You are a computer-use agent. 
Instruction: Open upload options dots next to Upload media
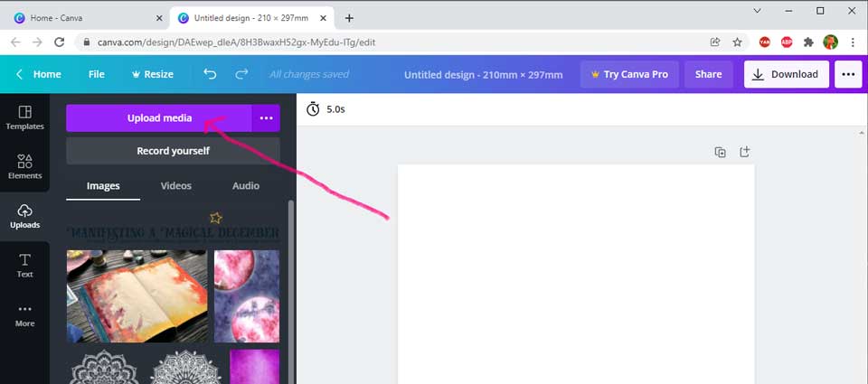point(266,117)
